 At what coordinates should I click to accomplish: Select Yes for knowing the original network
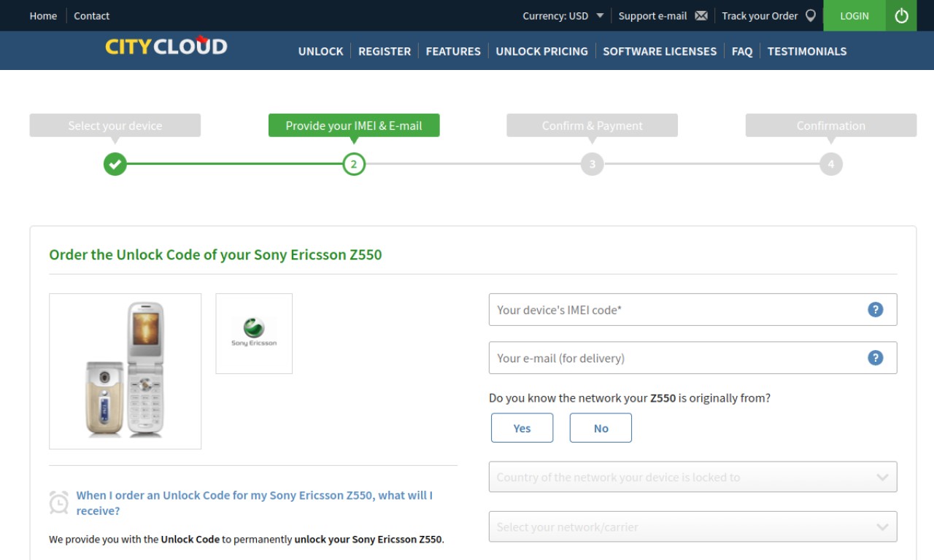click(522, 428)
